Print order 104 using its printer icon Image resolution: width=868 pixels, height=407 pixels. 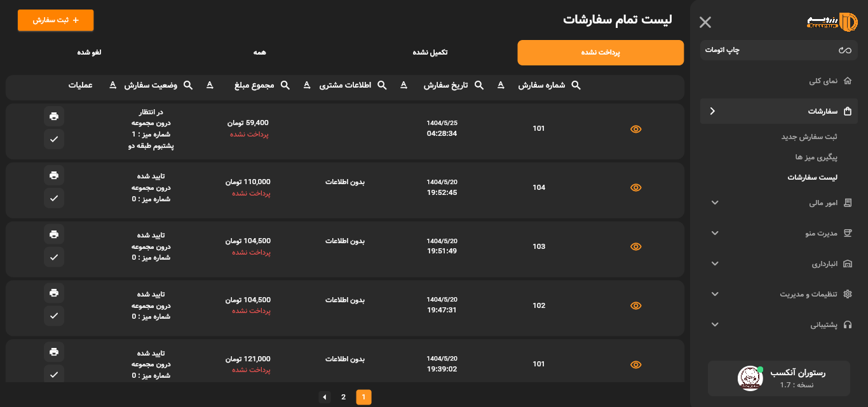(54, 175)
